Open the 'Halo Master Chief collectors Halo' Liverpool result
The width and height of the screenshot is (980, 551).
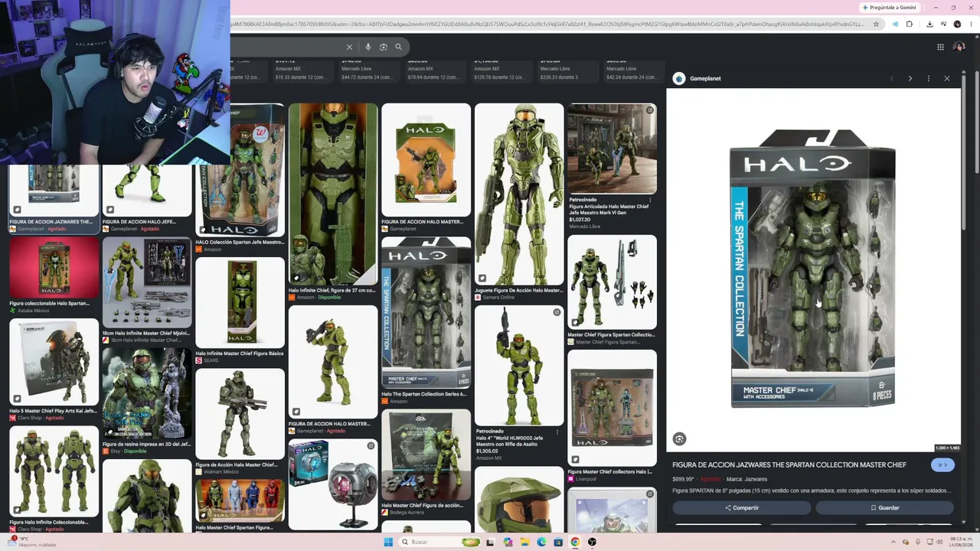(612, 416)
